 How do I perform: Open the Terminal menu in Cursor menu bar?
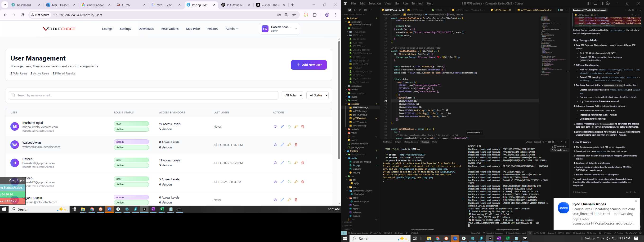417,3
